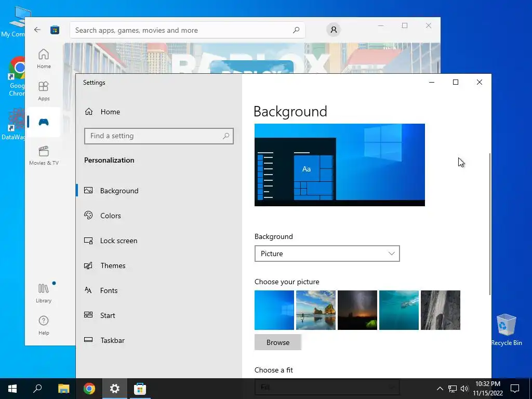Open File Explorer from taskbar
The width and height of the screenshot is (532, 399).
pos(64,389)
